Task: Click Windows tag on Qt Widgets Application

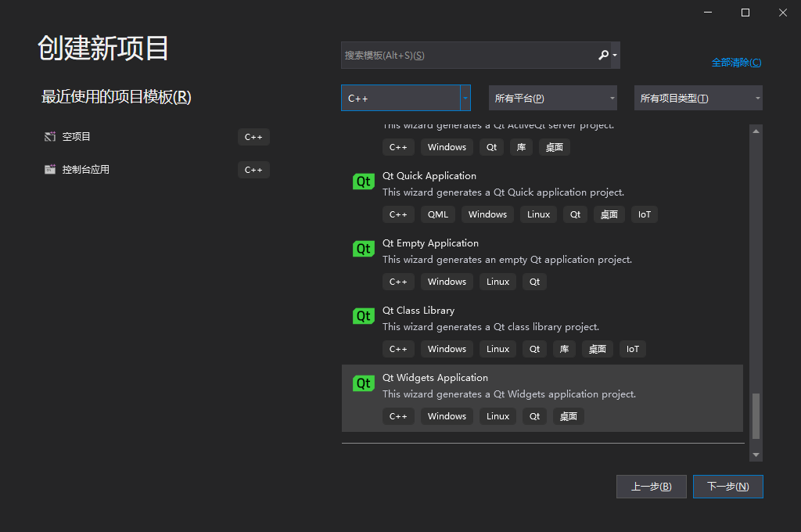Action: coord(447,416)
